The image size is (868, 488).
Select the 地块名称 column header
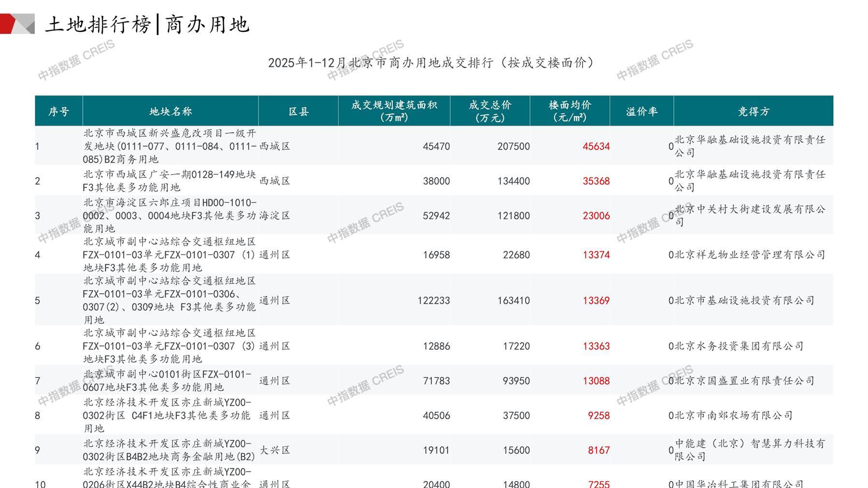pos(171,112)
